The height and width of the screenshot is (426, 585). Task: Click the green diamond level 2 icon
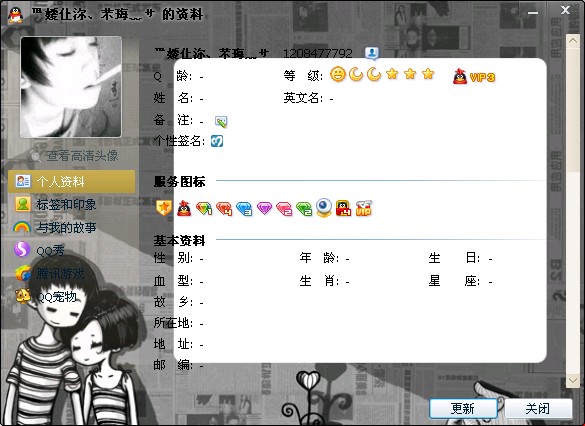click(x=304, y=209)
